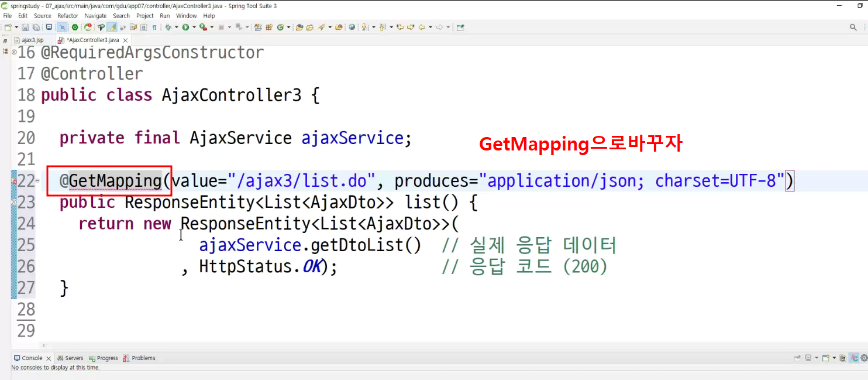The height and width of the screenshot is (380, 868).
Task: Click the globe web browser icon
Action: pos(352,27)
